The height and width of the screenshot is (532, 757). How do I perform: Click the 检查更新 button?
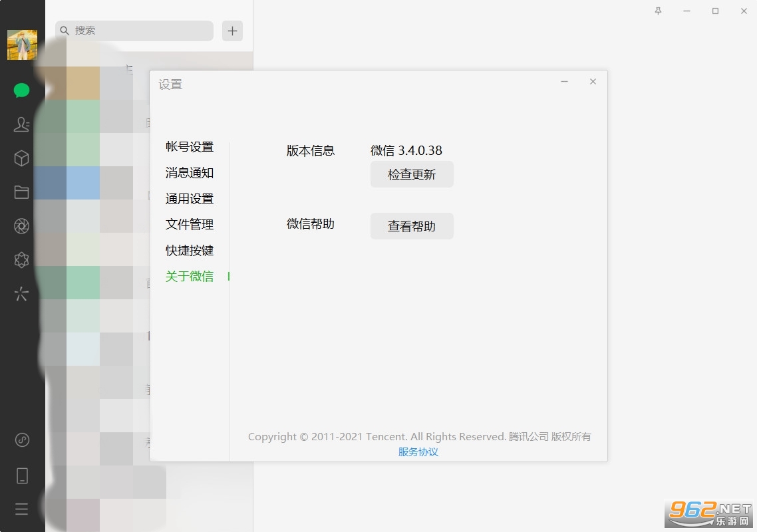412,174
